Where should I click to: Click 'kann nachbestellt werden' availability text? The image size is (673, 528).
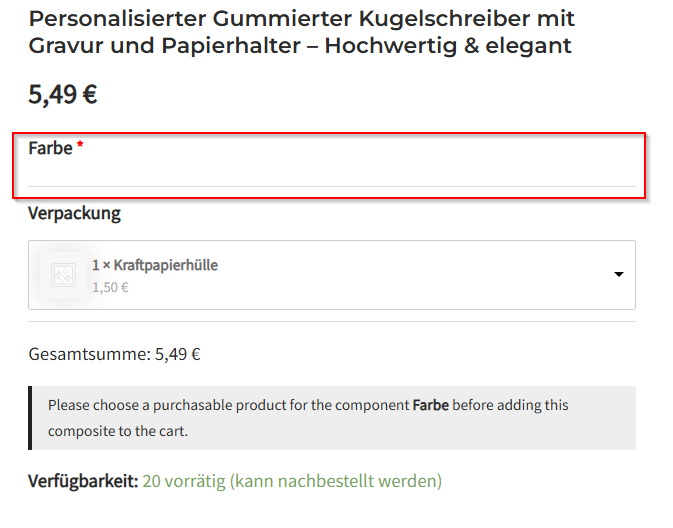336,481
